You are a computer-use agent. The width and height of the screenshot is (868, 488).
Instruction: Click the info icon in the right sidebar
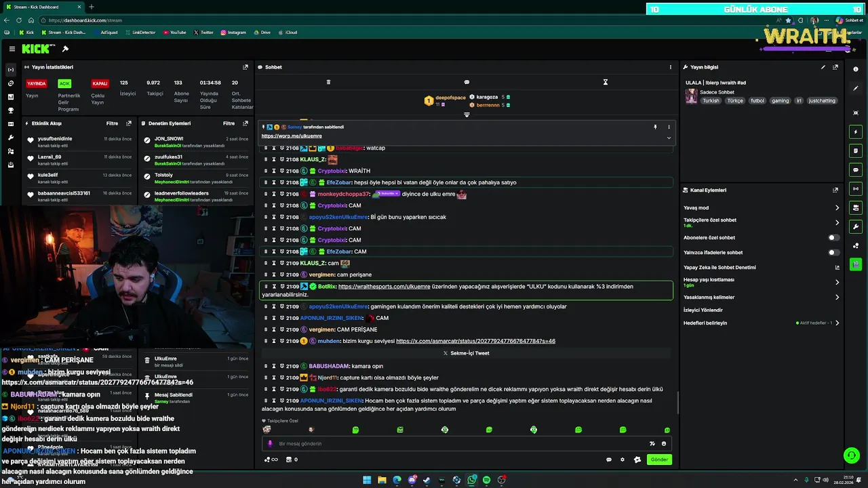point(856,69)
